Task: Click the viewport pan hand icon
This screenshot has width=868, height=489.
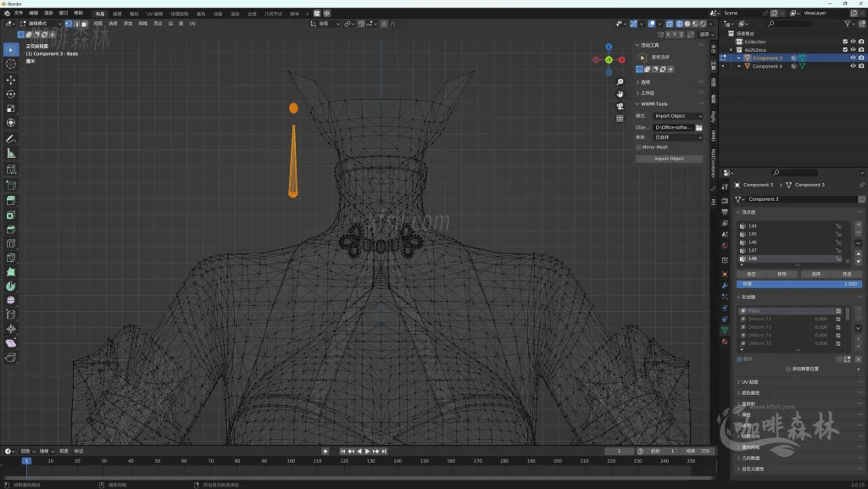Action: pos(620,94)
